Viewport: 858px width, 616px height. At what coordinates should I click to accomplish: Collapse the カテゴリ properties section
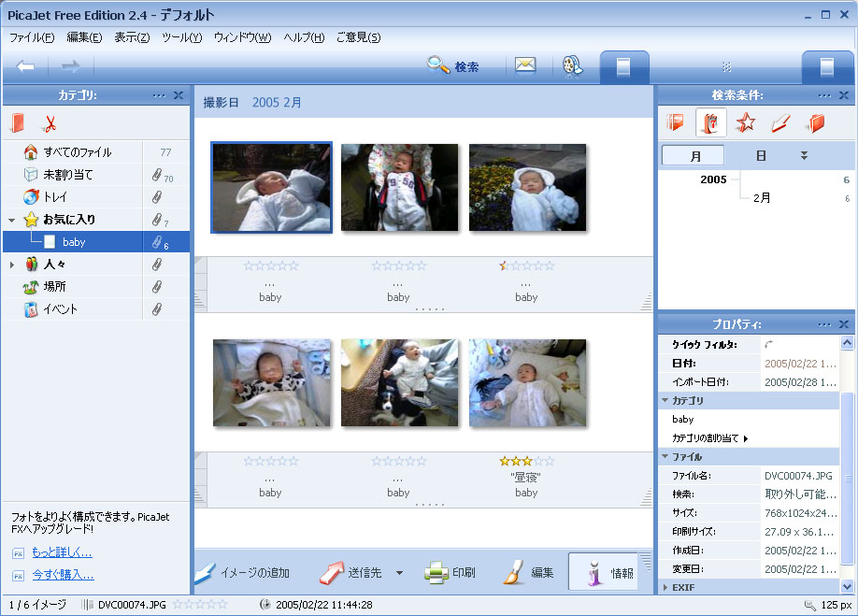point(665,400)
